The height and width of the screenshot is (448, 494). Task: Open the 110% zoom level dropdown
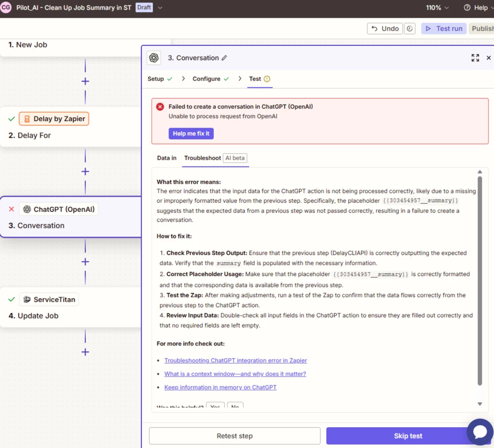pyautogui.click(x=438, y=7)
